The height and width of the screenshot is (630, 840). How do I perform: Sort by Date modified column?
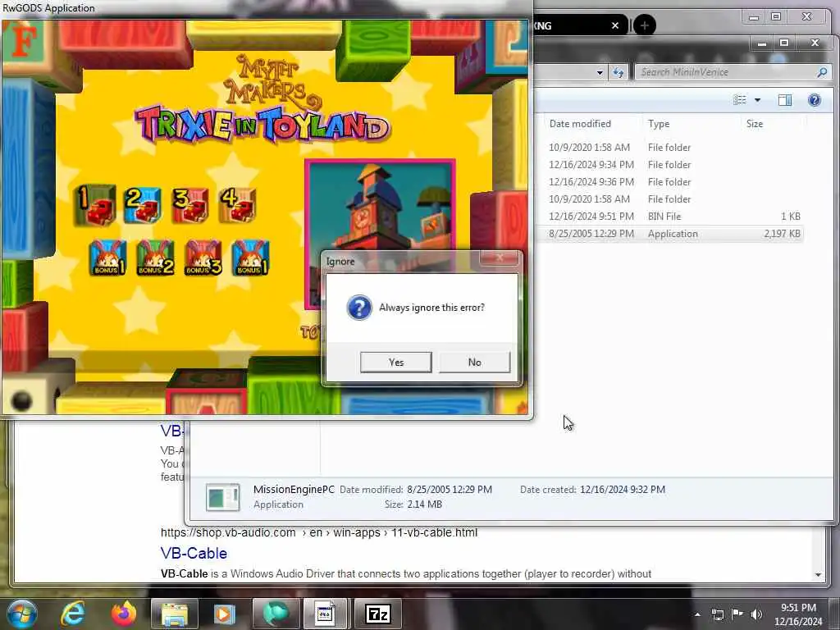(580, 124)
